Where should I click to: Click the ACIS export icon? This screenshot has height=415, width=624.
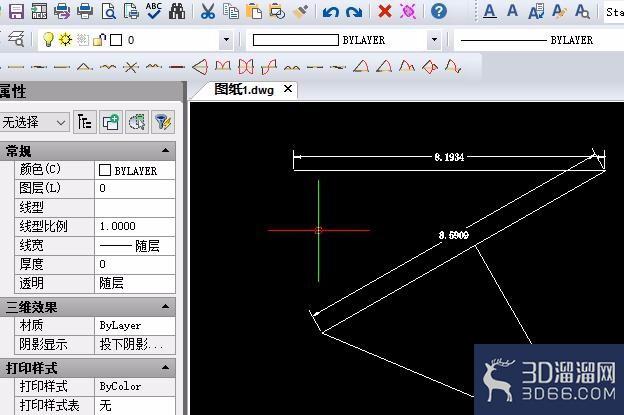[x=39, y=11]
